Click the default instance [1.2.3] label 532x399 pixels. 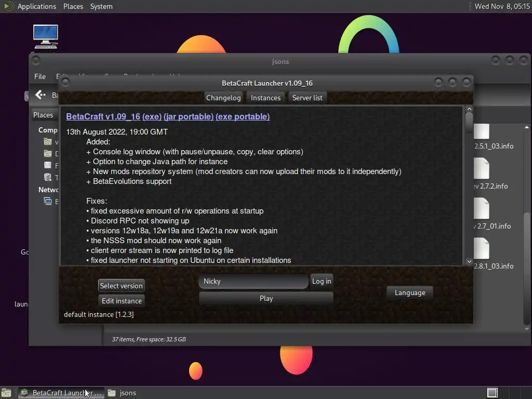point(99,314)
